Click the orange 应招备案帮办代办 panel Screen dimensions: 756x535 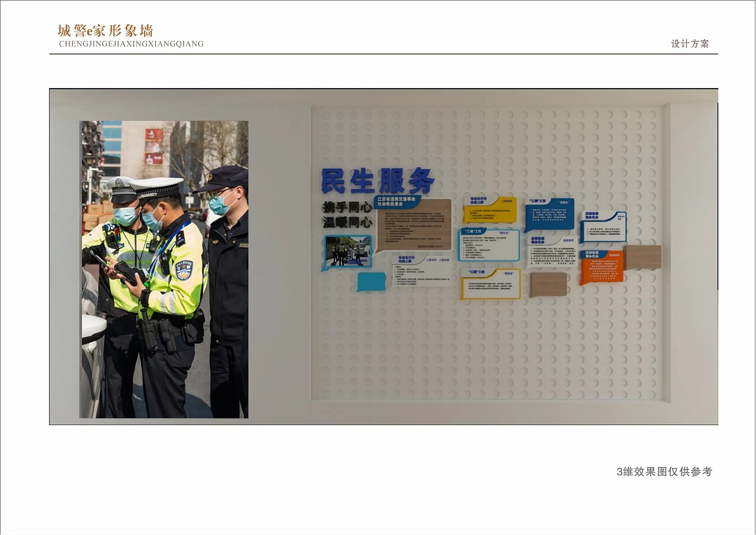[602, 270]
